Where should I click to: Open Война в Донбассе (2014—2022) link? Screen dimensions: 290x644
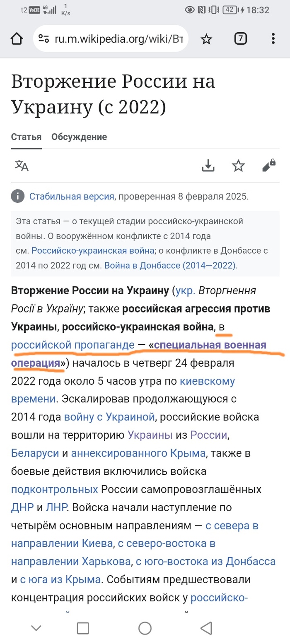click(170, 265)
